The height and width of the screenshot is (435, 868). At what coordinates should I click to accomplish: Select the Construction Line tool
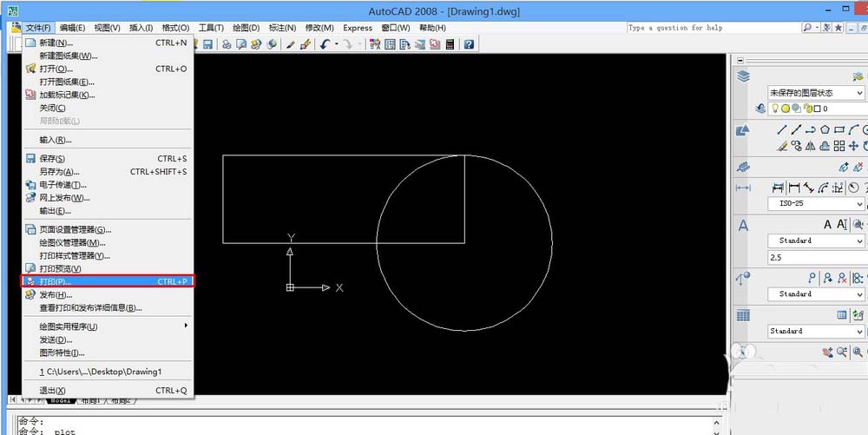[796, 130]
